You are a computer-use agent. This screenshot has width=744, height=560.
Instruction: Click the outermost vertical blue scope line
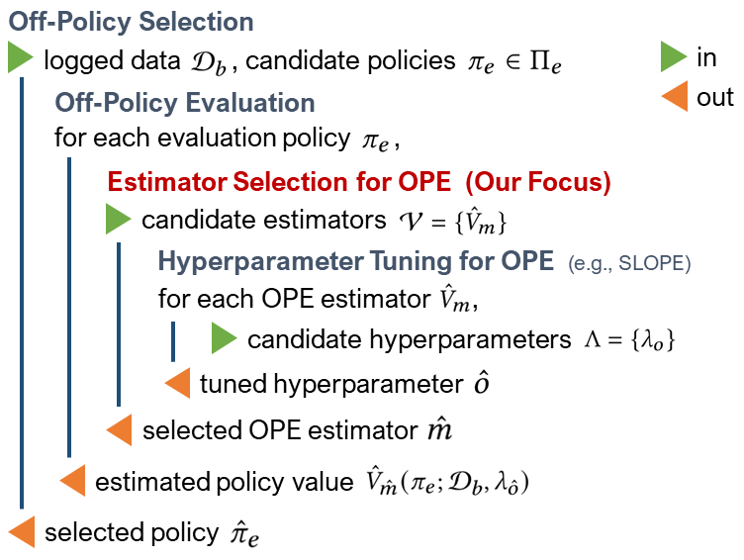22,293
